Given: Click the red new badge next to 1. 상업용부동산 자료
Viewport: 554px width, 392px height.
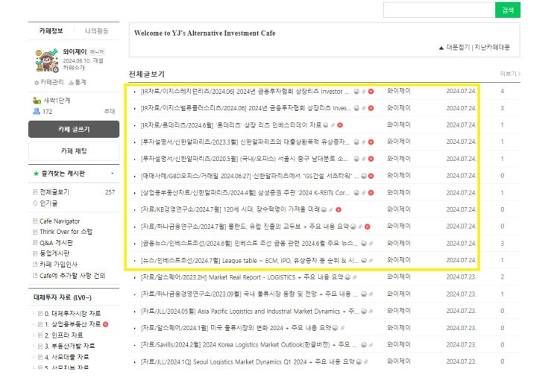Looking at the screenshot, I should [x=106, y=324].
